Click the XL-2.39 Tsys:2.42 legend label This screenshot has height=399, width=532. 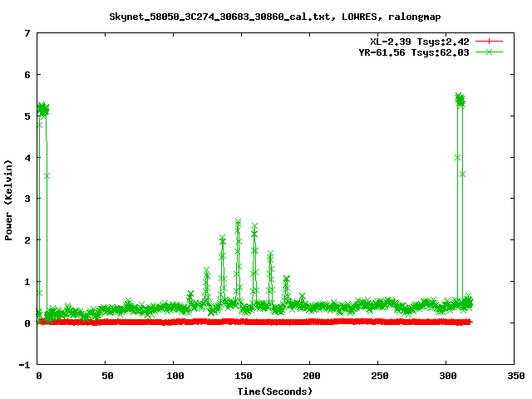[420, 42]
